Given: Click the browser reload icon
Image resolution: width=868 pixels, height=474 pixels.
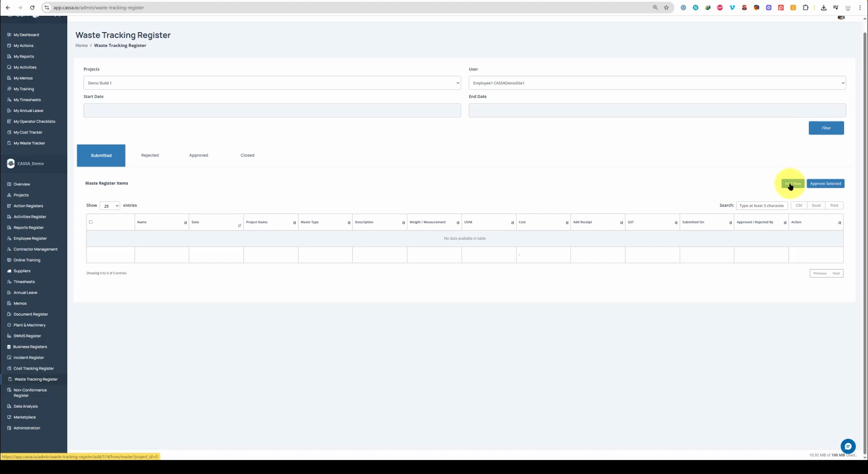Looking at the screenshot, I should coord(32,7).
